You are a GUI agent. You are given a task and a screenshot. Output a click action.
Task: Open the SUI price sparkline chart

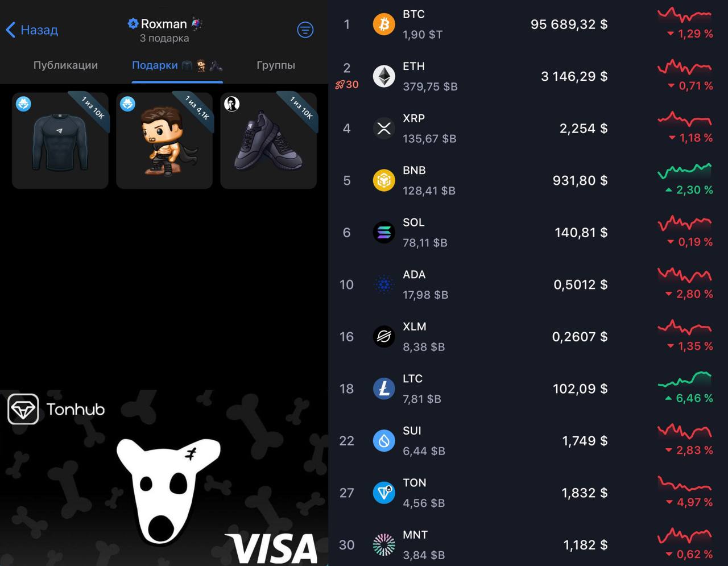point(685,432)
